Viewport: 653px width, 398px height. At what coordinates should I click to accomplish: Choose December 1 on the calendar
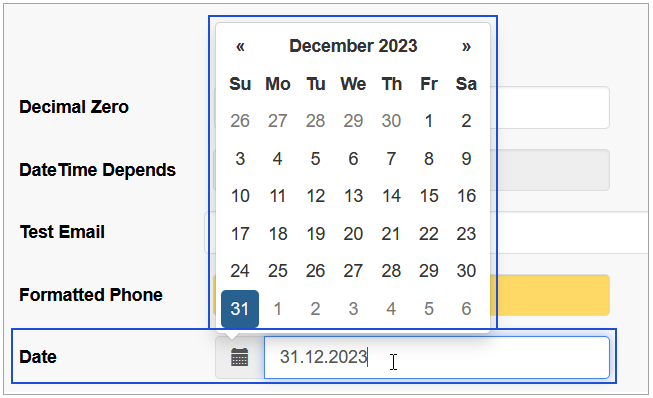(429, 121)
